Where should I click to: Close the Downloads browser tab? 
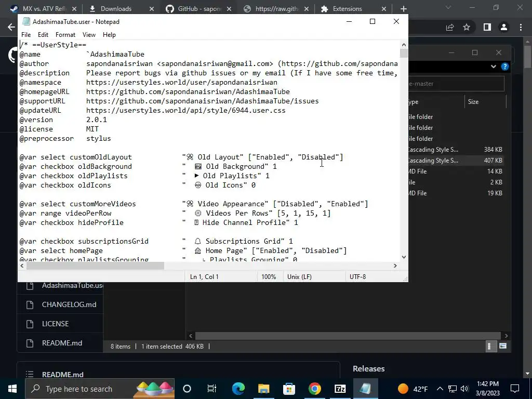point(152,9)
